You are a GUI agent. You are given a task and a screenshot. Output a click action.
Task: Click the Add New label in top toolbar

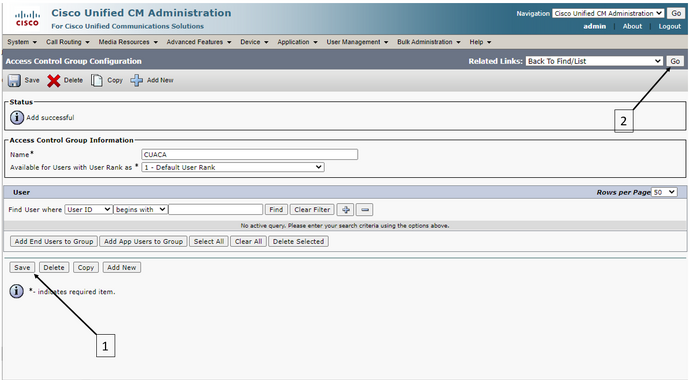coord(160,80)
